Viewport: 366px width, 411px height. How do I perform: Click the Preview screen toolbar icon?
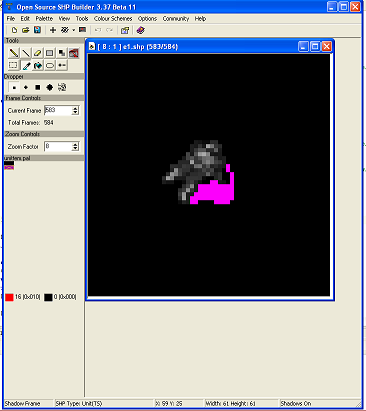tap(82, 30)
